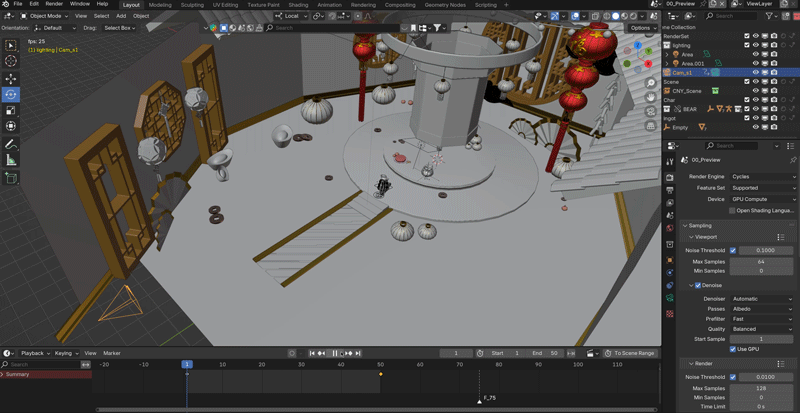Click the timeline End frame field
This screenshot has height=413, width=800.
pyautogui.click(x=546, y=353)
